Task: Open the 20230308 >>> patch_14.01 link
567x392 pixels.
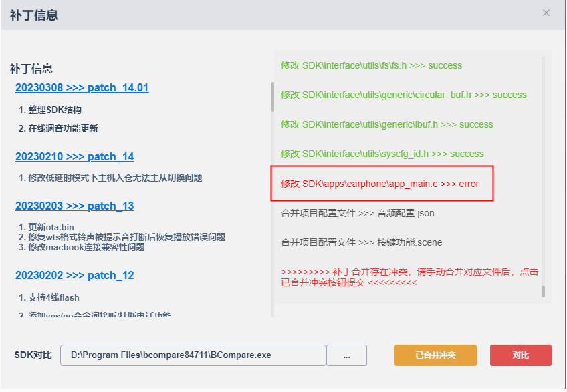Action: point(82,87)
